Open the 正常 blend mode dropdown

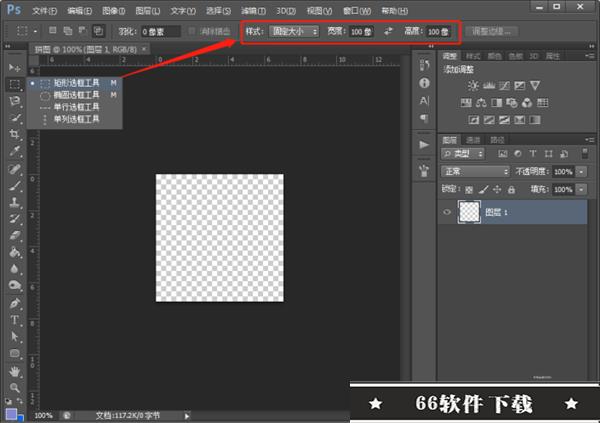pos(475,171)
